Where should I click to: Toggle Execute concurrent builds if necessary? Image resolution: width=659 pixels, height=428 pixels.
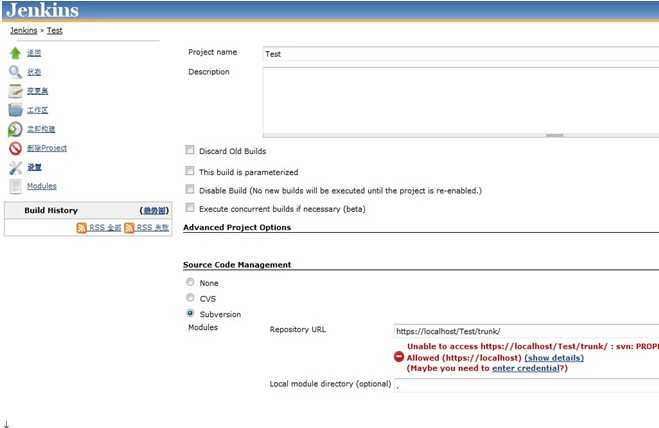point(190,208)
